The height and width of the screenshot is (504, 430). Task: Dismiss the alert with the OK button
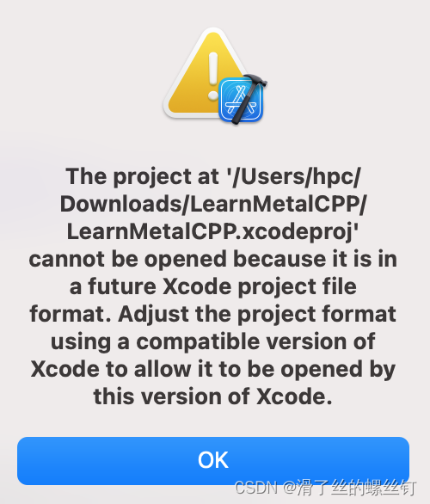coord(213,460)
